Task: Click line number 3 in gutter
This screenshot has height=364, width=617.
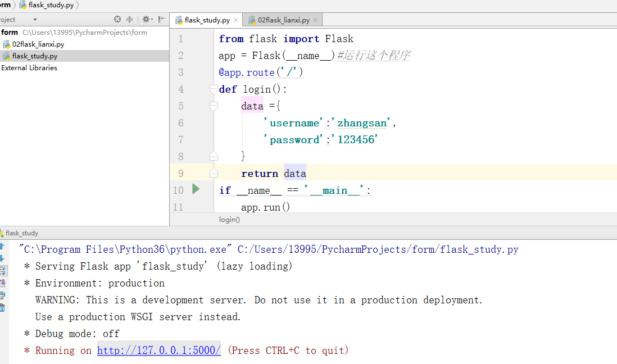Action: click(180, 72)
